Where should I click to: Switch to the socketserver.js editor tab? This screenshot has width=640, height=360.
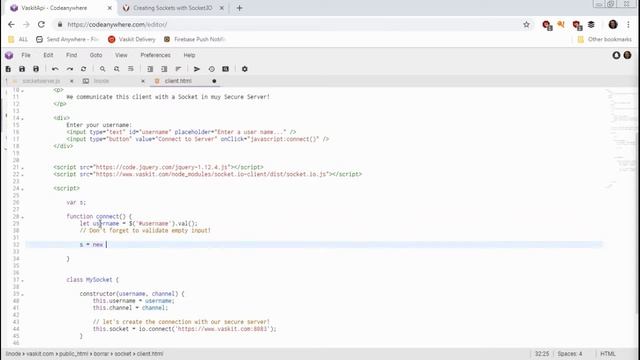click(x=41, y=81)
